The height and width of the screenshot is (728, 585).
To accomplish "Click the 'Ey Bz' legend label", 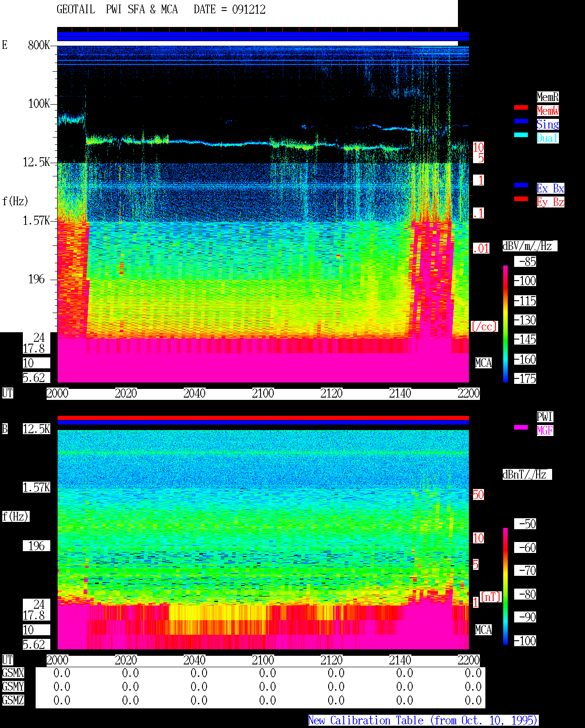I will click(550, 202).
